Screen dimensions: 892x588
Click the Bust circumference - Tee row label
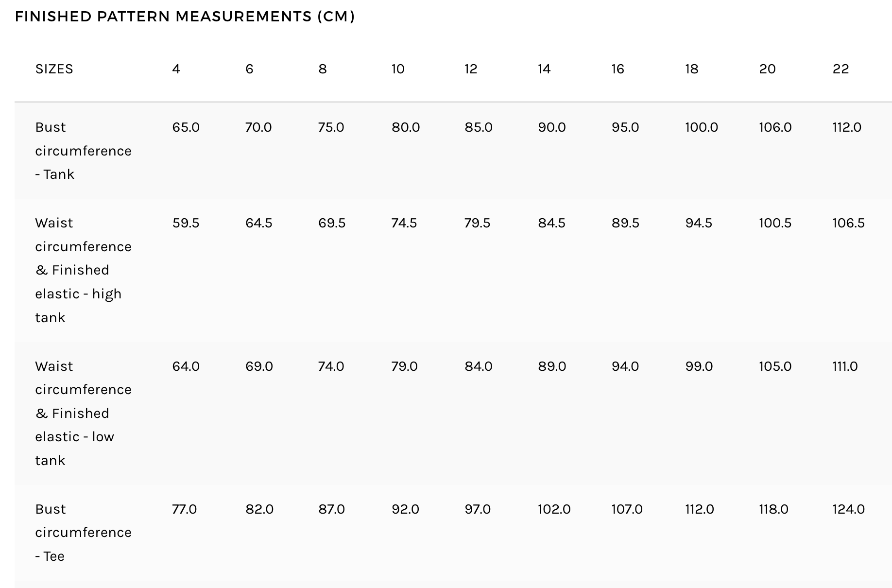[x=83, y=533]
